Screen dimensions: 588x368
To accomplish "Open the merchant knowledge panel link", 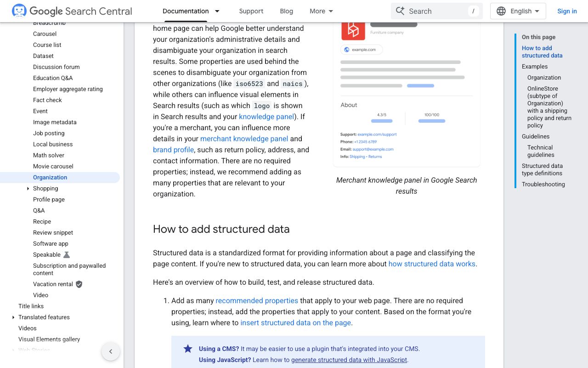I will pyautogui.click(x=244, y=139).
